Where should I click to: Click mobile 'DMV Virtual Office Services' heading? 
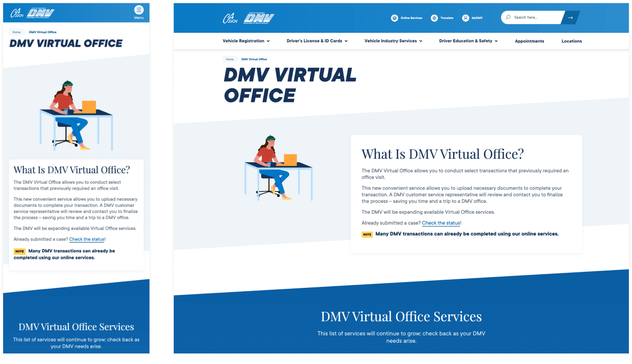click(76, 327)
